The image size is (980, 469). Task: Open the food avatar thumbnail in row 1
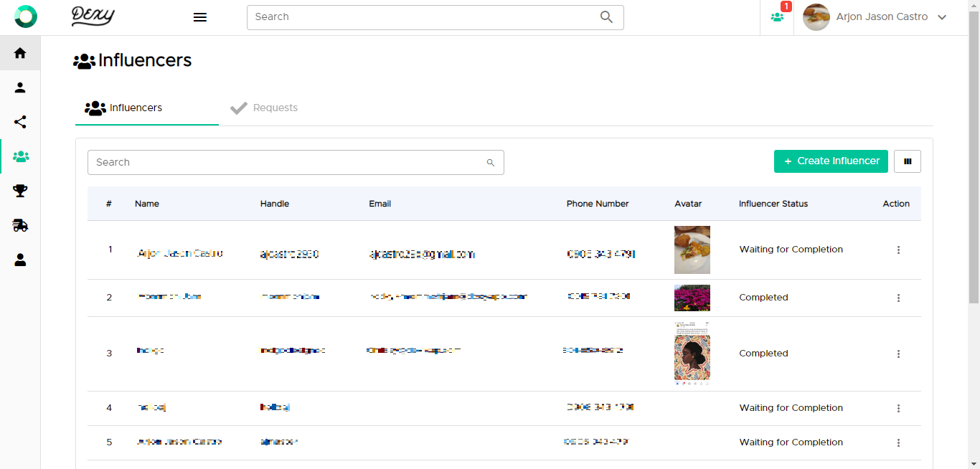[692, 250]
